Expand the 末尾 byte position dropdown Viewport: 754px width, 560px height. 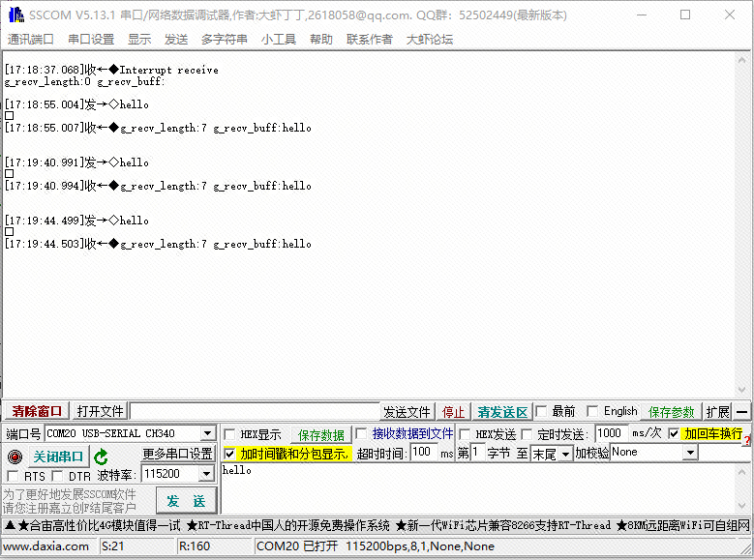pyautogui.click(x=566, y=454)
